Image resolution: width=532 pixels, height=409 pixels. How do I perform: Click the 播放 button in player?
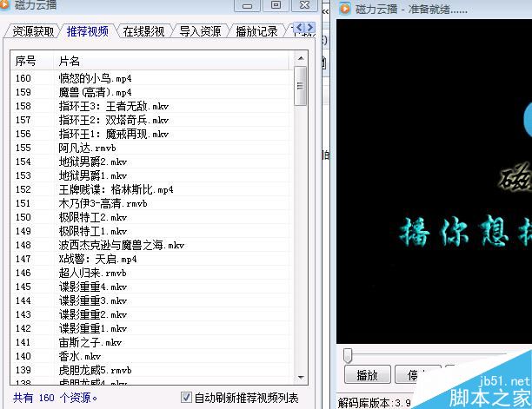(x=368, y=375)
